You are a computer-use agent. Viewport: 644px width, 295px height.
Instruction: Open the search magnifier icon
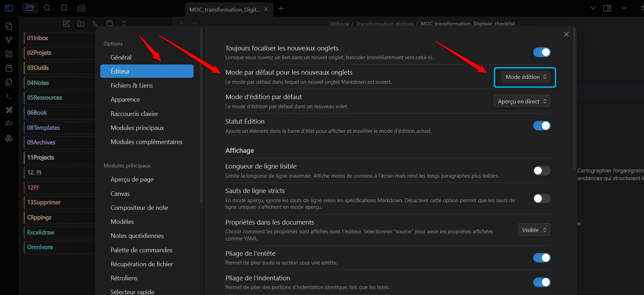point(47,8)
